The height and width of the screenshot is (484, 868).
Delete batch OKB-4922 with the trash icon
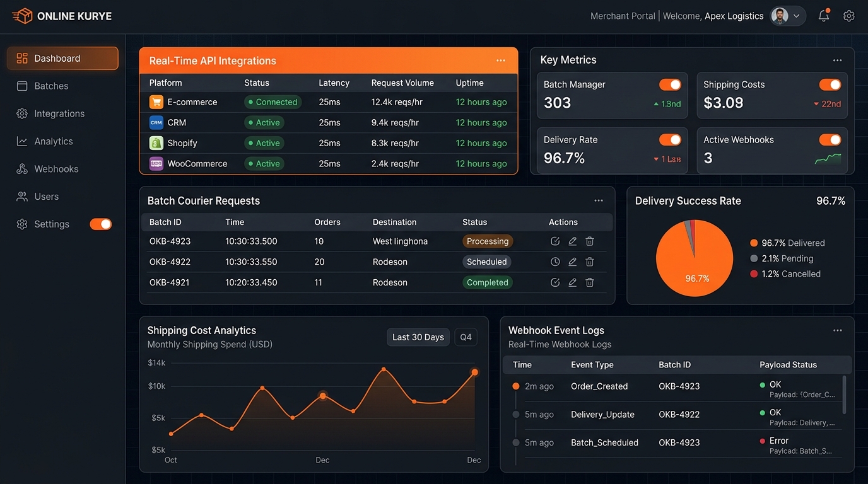(590, 262)
